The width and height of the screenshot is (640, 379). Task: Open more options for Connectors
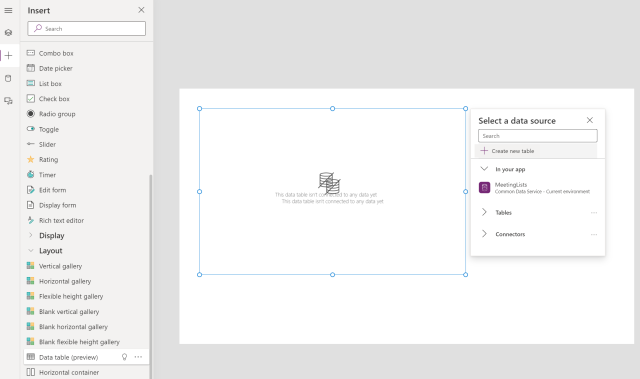594,234
